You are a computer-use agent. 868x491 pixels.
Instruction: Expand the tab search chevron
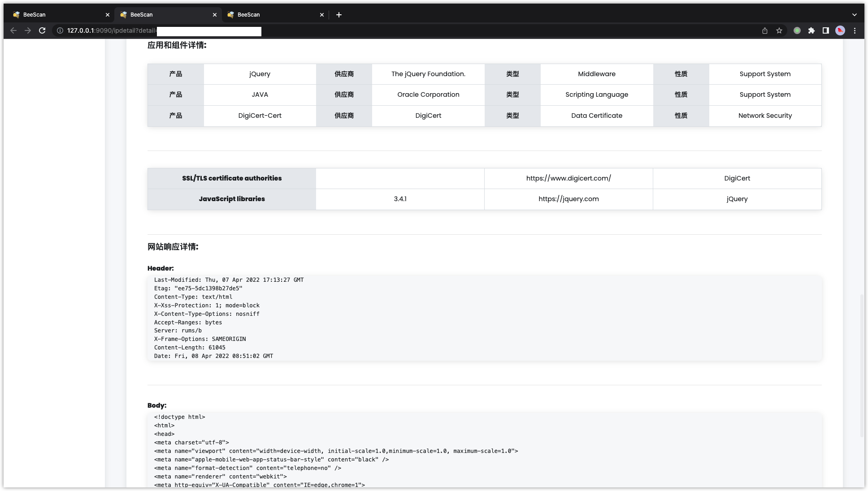[x=855, y=15]
